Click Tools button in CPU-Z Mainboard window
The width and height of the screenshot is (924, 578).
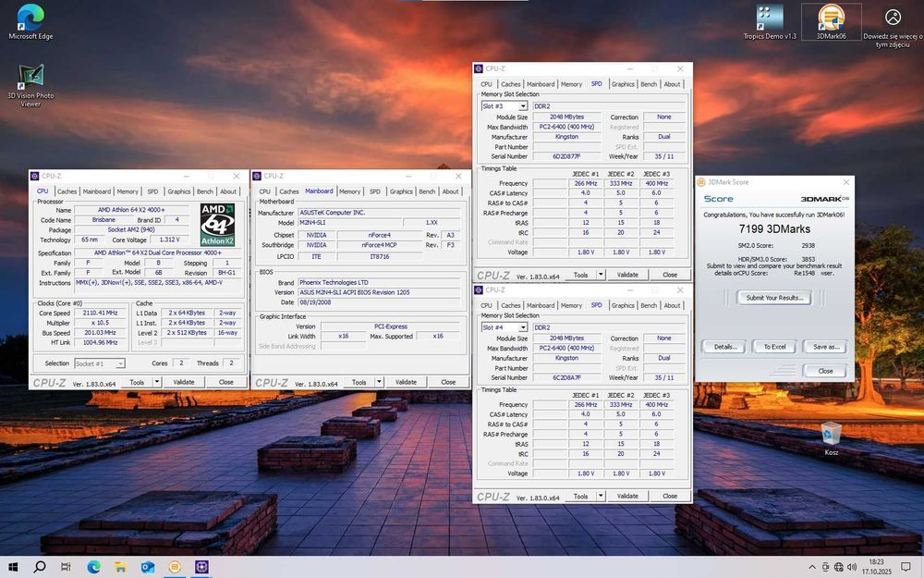(x=359, y=382)
